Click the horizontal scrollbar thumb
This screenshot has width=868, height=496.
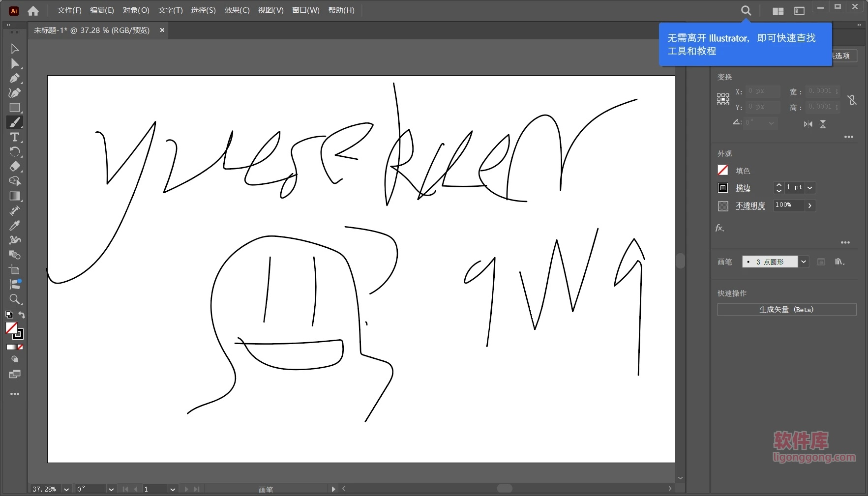pos(505,489)
